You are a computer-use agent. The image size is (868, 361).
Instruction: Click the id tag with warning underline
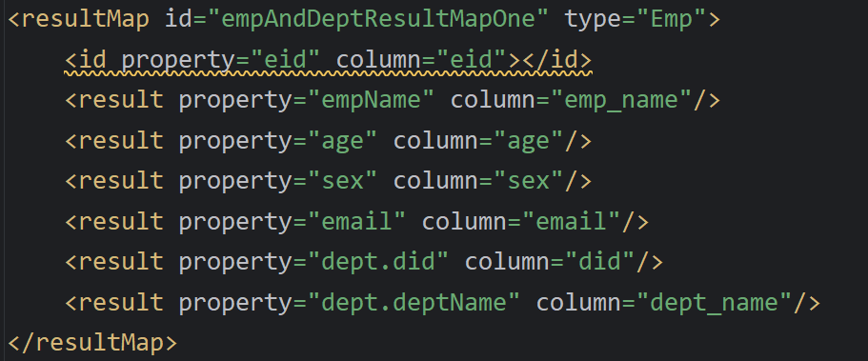pos(328,60)
